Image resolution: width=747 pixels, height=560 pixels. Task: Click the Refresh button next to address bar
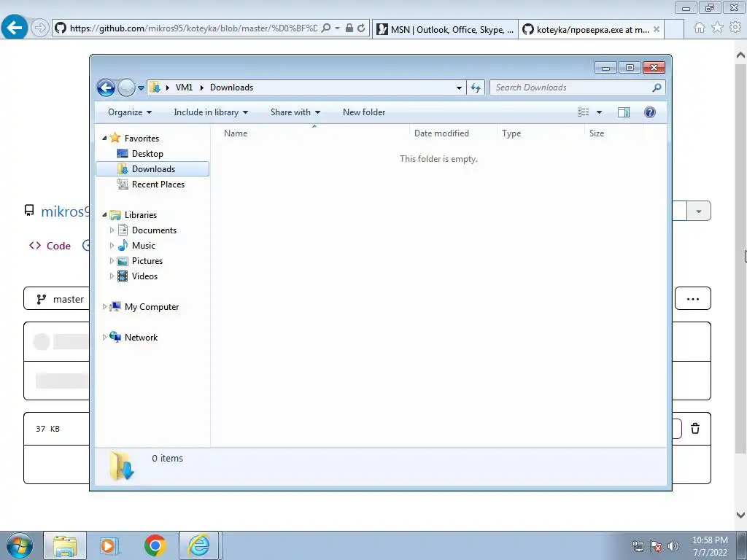(x=476, y=87)
